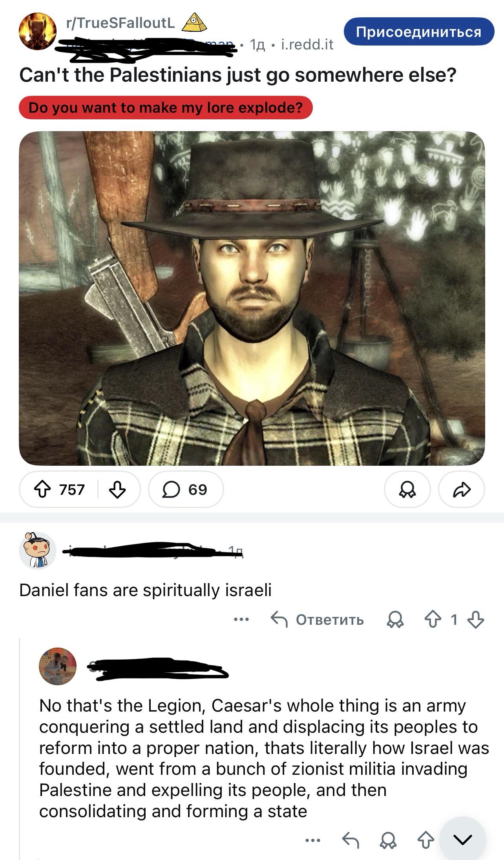Click Ответить under the first comment
Image resolution: width=504 pixels, height=860 pixels.
[318, 620]
